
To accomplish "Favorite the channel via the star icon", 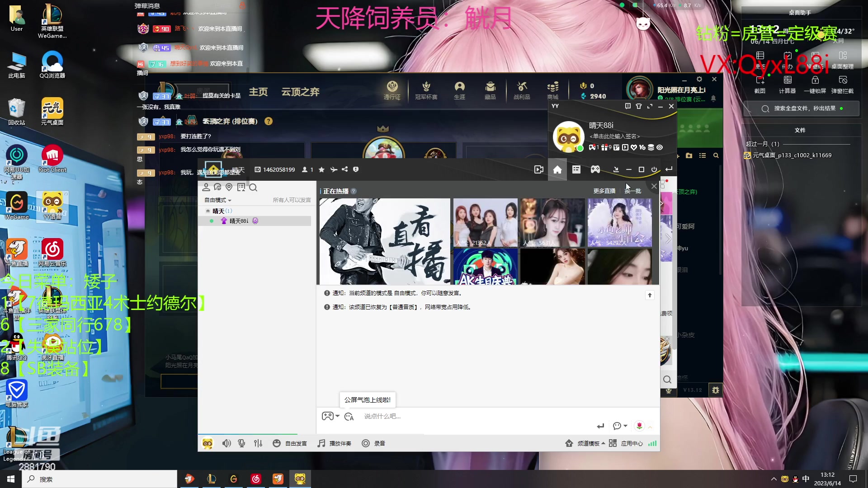I will click(x=321, y=169).
